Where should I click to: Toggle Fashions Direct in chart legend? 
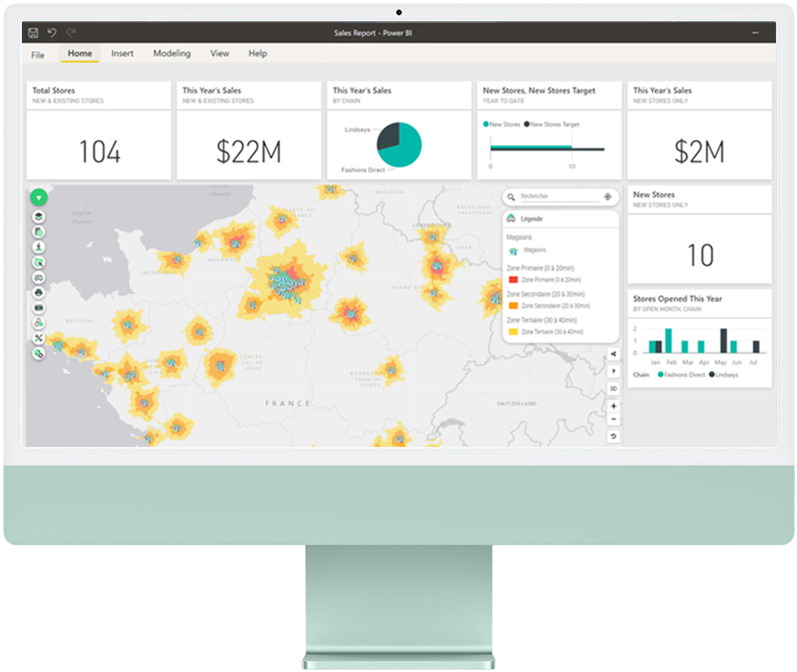[x=682, y=375]
